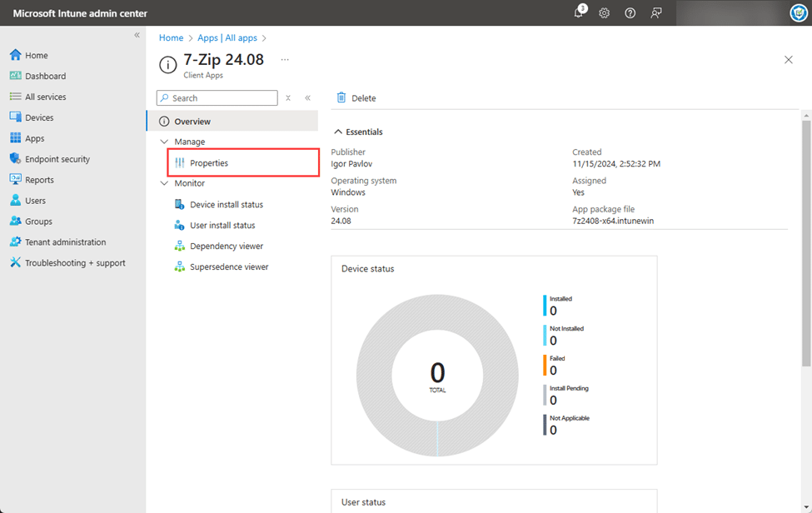Open Endpoint security in left navigation
The height and width of the screenshot is (513, 812).
click(57, 159)
